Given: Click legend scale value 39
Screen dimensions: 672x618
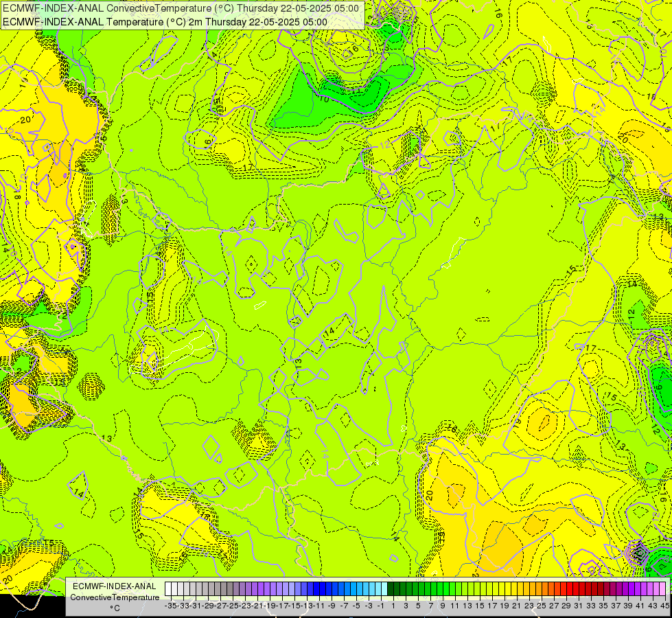Looking at the screenshot, I should (x=628, y=606).
